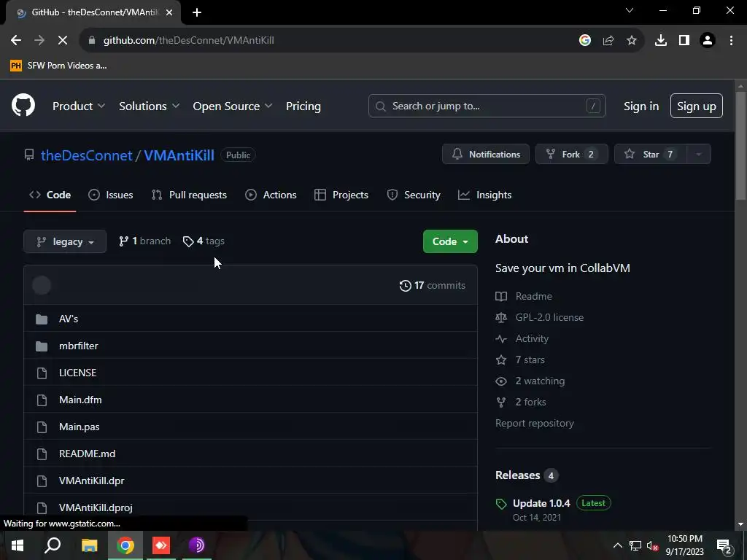Click the Sign up button
The image size is (747, 560).
pos(697,106)
